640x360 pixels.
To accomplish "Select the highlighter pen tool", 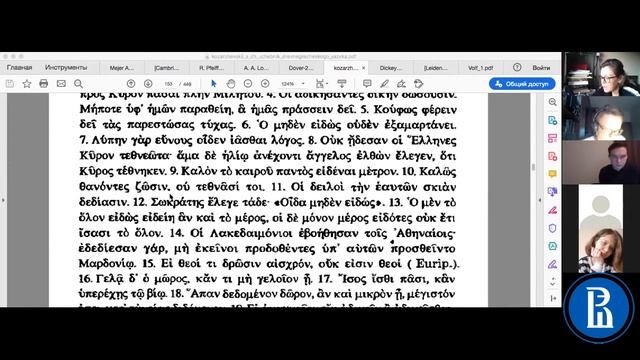I will pyautogui.click(x=384, y=84).
